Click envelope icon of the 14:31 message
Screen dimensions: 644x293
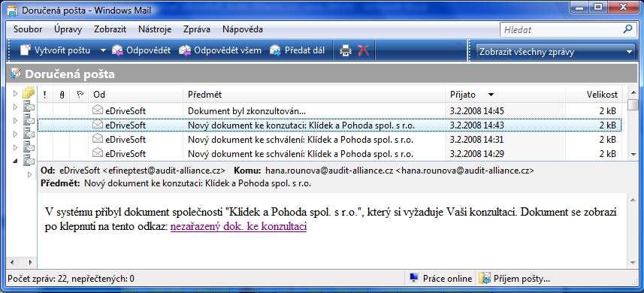[x=98, y=139]
